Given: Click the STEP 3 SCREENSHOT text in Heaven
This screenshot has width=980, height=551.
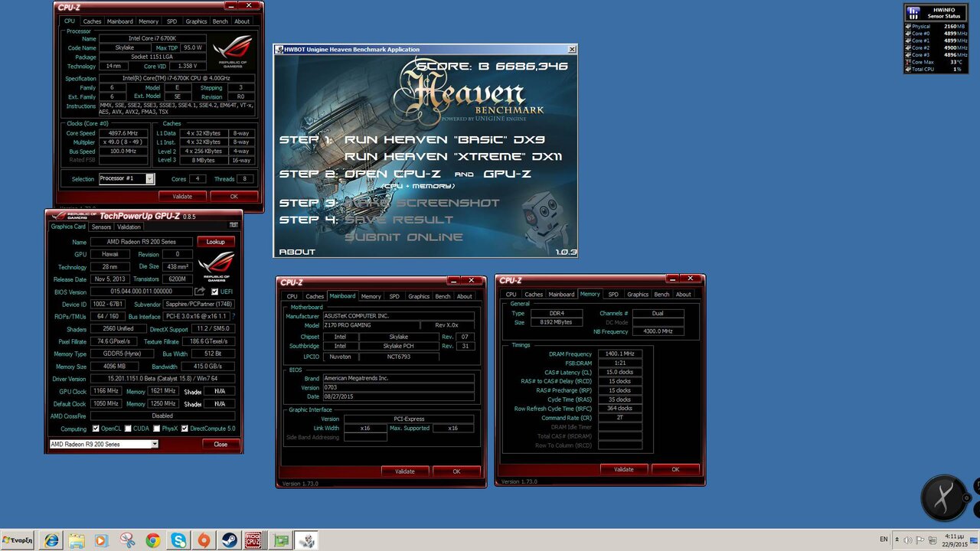Looking at the screenshot, I should point(389,203).
